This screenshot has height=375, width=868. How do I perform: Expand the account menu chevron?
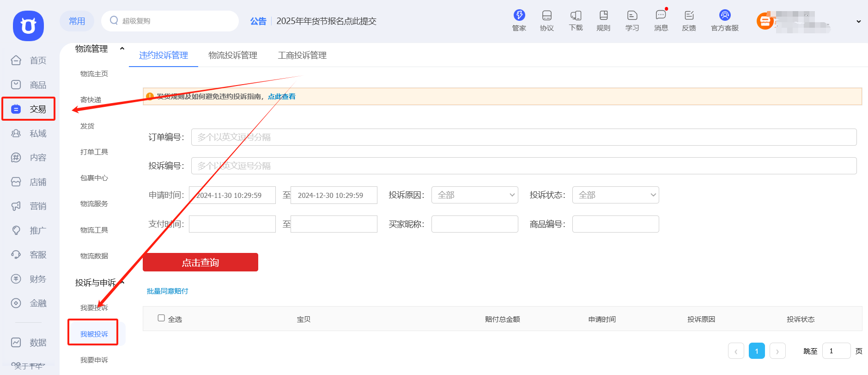tap(858, 21)
